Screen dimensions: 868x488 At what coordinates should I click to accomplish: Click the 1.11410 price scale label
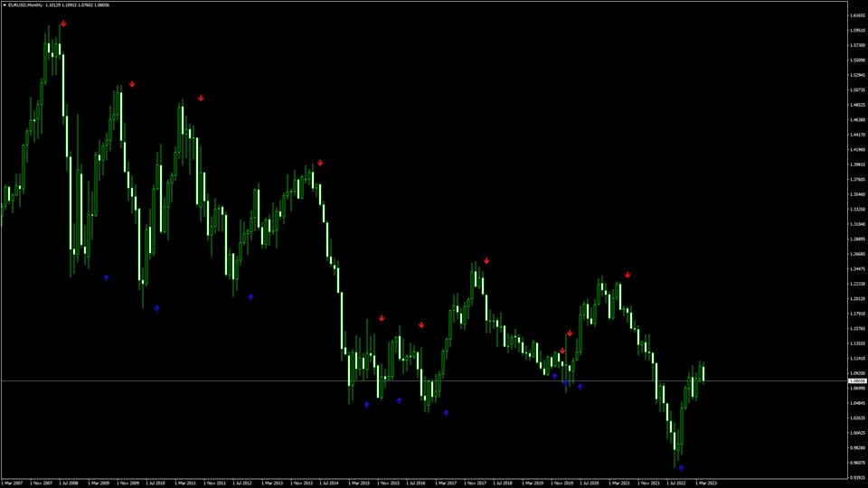(857, 358)
